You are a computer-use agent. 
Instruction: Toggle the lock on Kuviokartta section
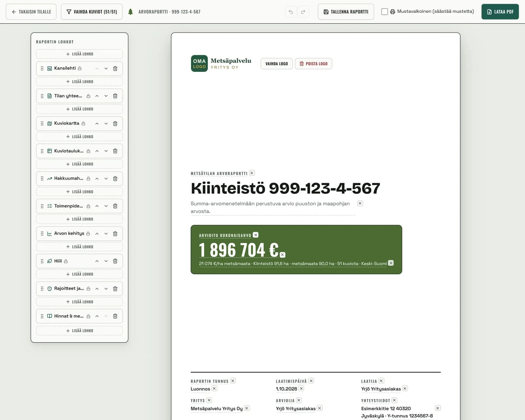click(83, 123)
